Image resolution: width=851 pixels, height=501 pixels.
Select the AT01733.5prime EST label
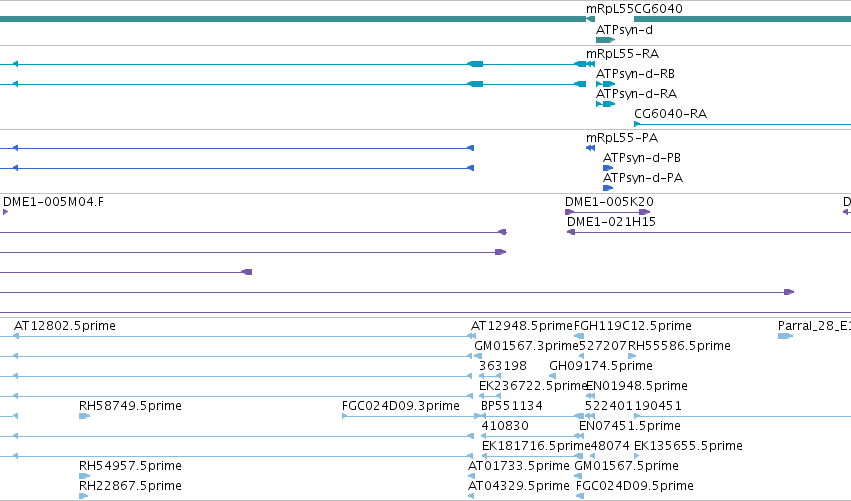[519, 466]
